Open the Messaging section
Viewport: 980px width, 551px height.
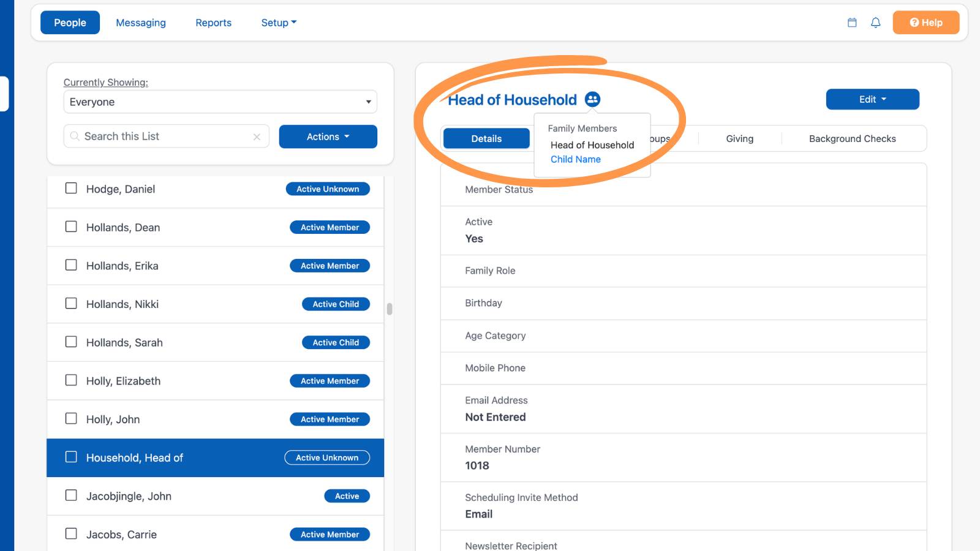pyautogui.click(x=141, y=23)
